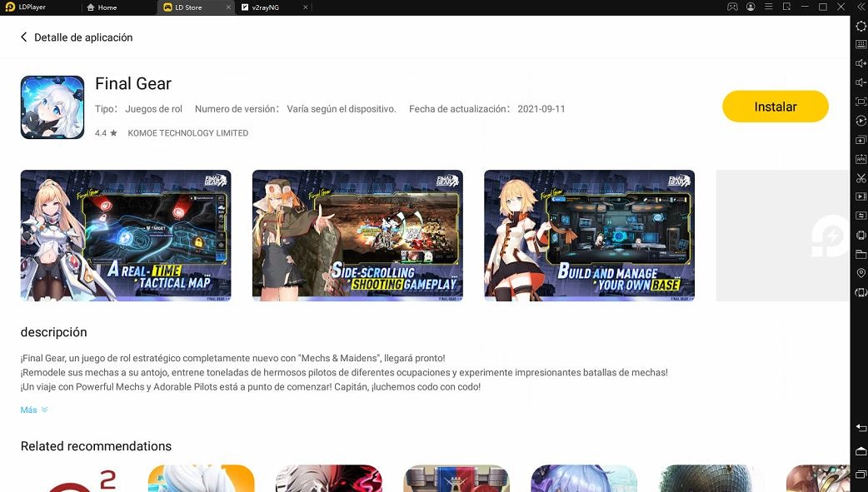
Task: Click the LDPlayer logo in the title bar
Action: 10,7
